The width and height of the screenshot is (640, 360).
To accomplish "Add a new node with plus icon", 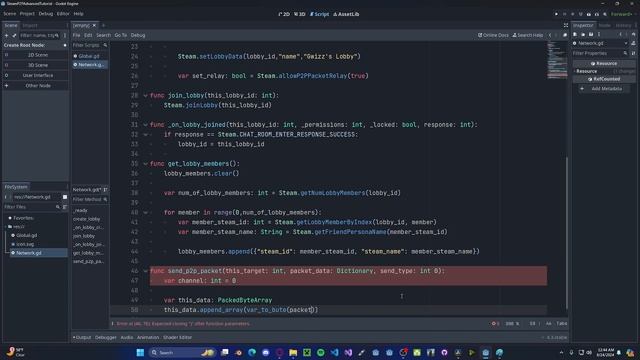I will coord(6,36).
